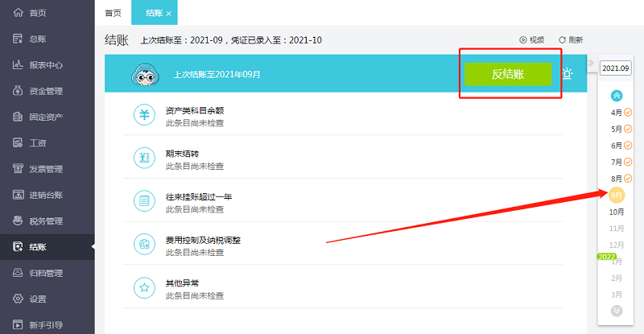This screenshot has height=334, width=644.
Task: Click the green 2022 year tag
Action: tap(607, 257)
